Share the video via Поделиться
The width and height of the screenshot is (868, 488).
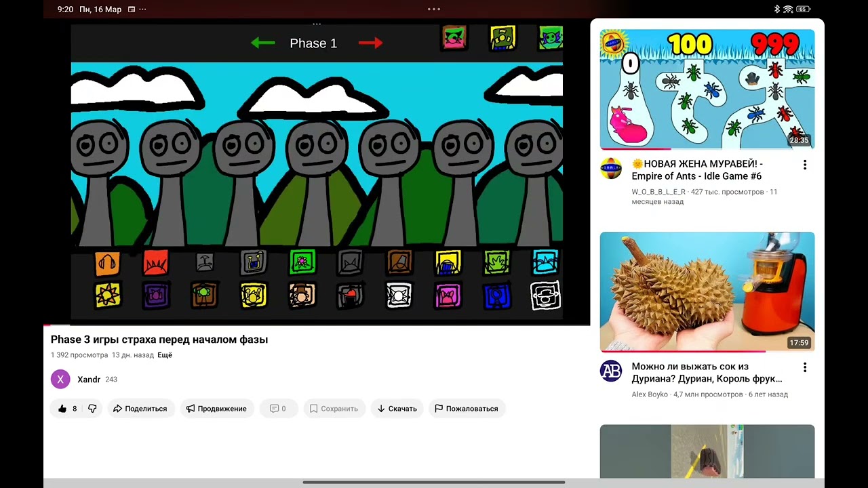pos(140,409)
